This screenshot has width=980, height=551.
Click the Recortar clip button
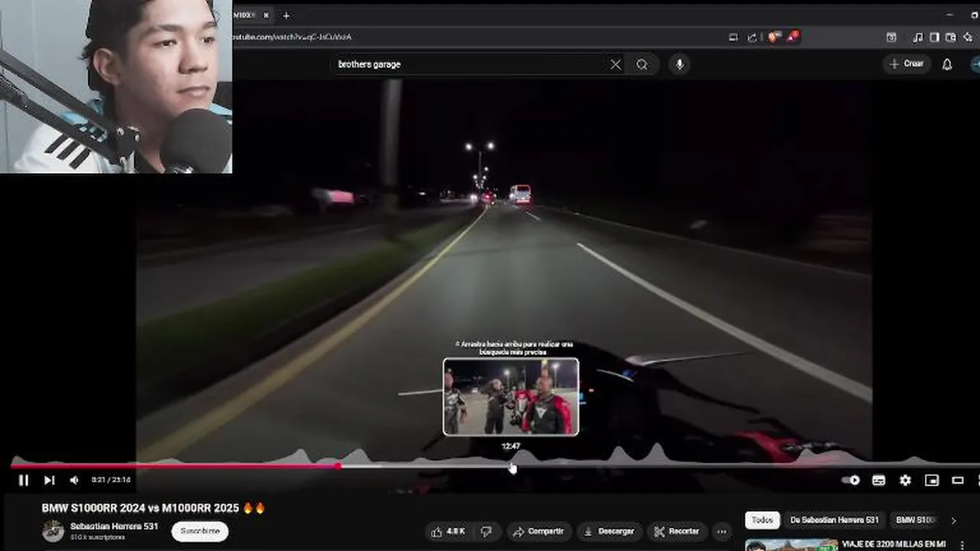point(677,531)
